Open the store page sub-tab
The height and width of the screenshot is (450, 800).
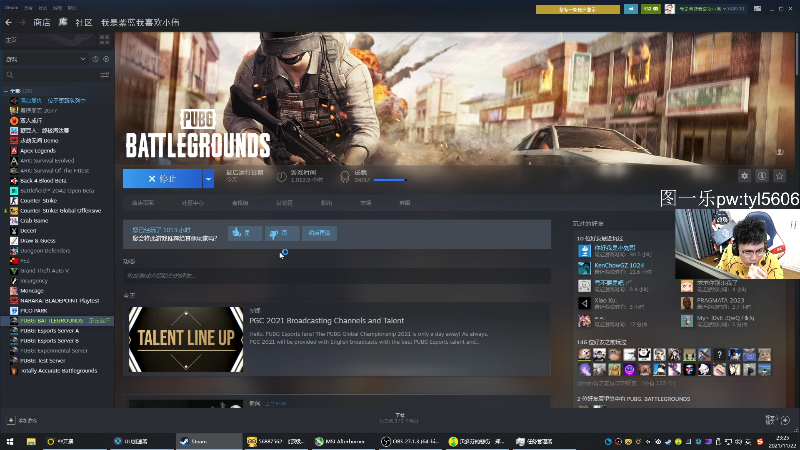click(x=143, y=203)
